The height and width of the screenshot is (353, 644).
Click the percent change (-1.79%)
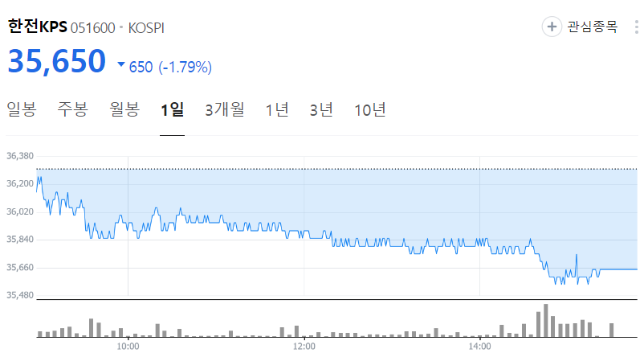point(185,67)
